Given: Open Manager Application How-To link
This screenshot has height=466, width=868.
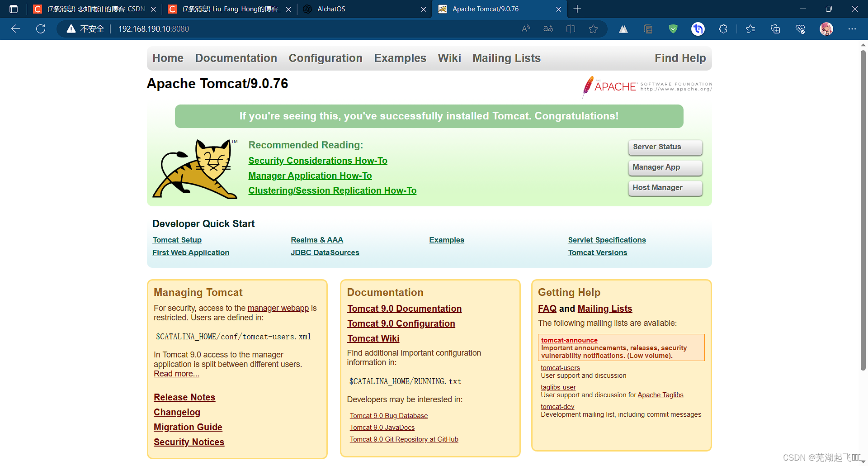Looking at the screenshot, I should pyautogui.click(x=310, y=176).
